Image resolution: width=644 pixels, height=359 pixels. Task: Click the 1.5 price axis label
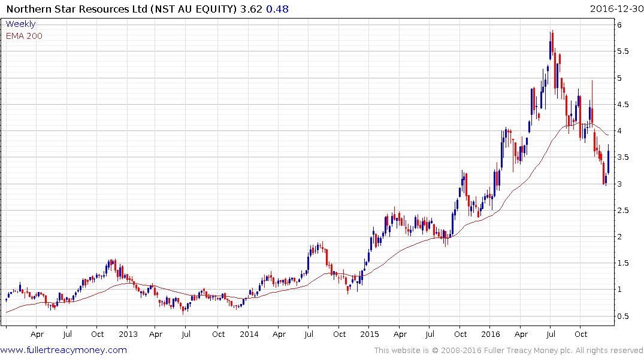(622, 263)
